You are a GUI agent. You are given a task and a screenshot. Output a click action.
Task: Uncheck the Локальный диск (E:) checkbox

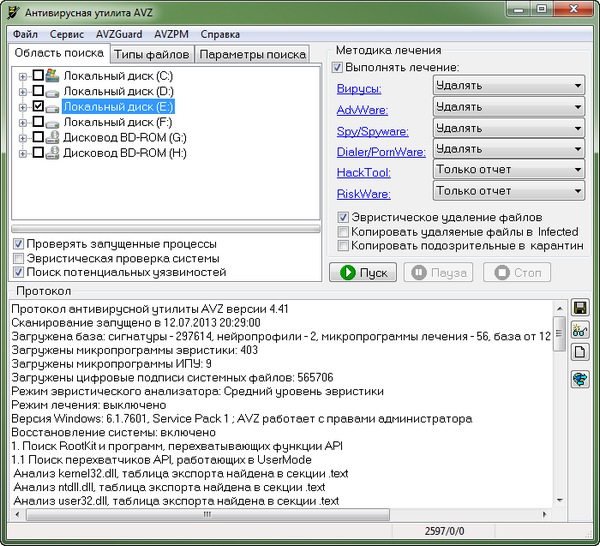38,106
